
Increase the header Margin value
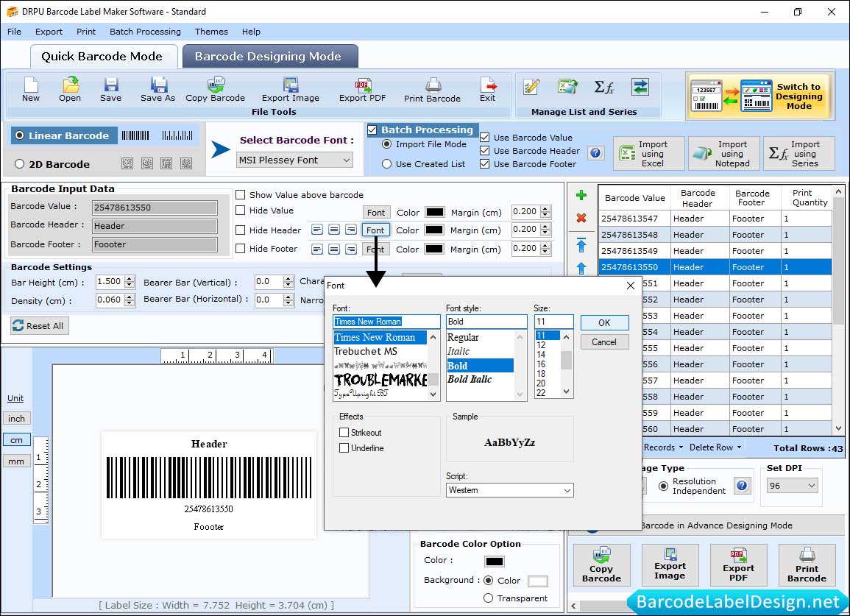546,226
